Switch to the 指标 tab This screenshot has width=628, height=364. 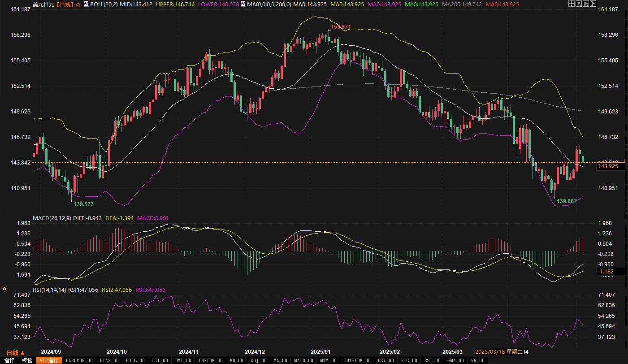pos(9,360)
